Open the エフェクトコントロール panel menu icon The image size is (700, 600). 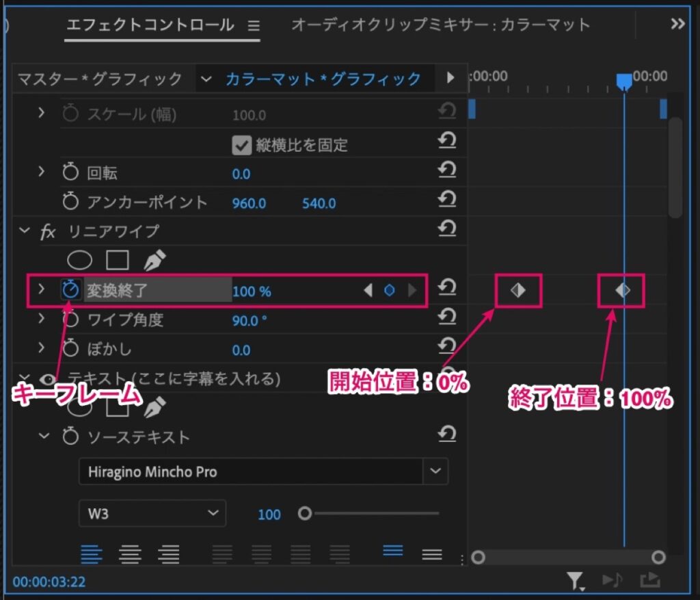coord(254,25)
